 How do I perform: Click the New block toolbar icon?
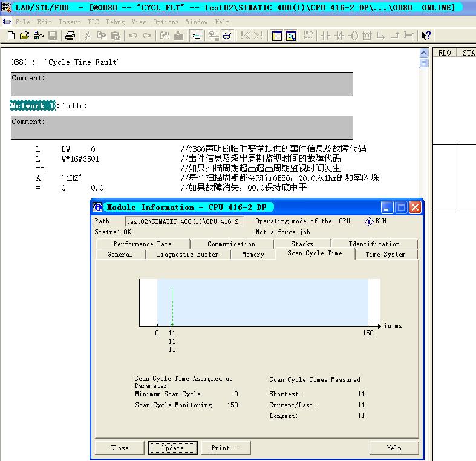[x=11, y=36]
